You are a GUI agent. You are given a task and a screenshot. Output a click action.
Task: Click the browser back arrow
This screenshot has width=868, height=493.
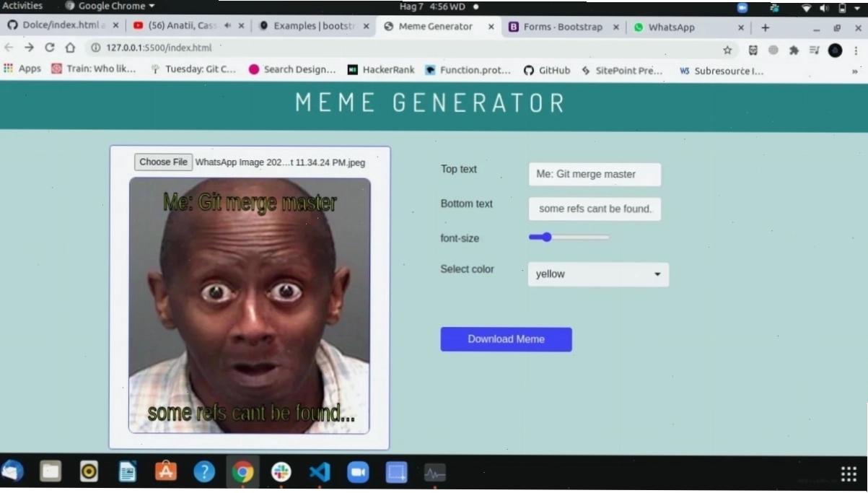point(9,48)
